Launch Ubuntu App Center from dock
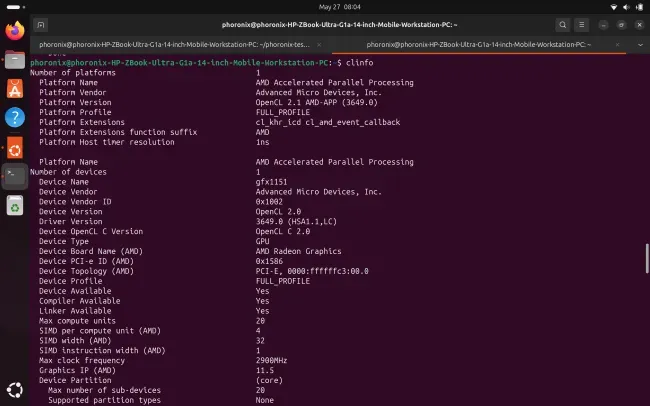 pyautogui.click(x=15, y=89)
